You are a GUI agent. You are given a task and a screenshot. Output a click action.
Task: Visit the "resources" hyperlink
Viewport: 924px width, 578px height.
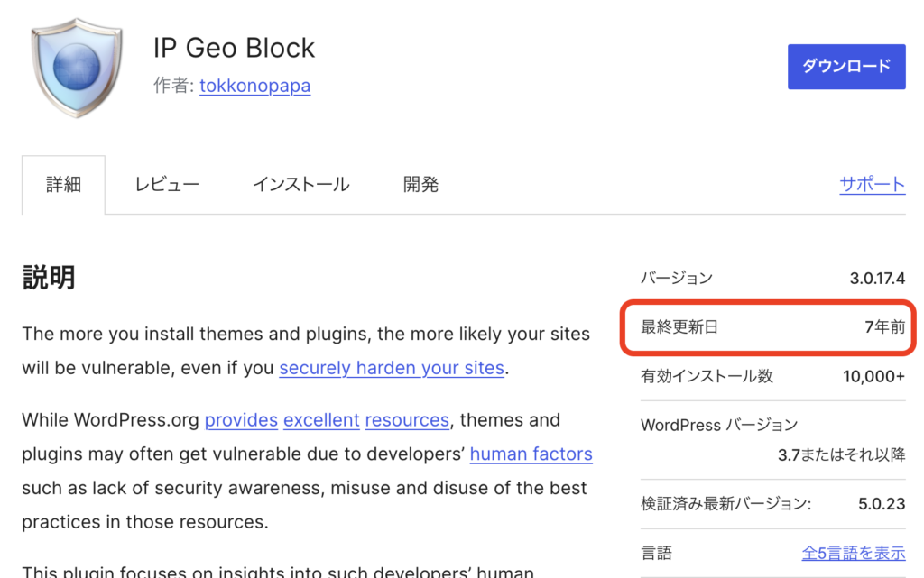(x=407, y=420)
